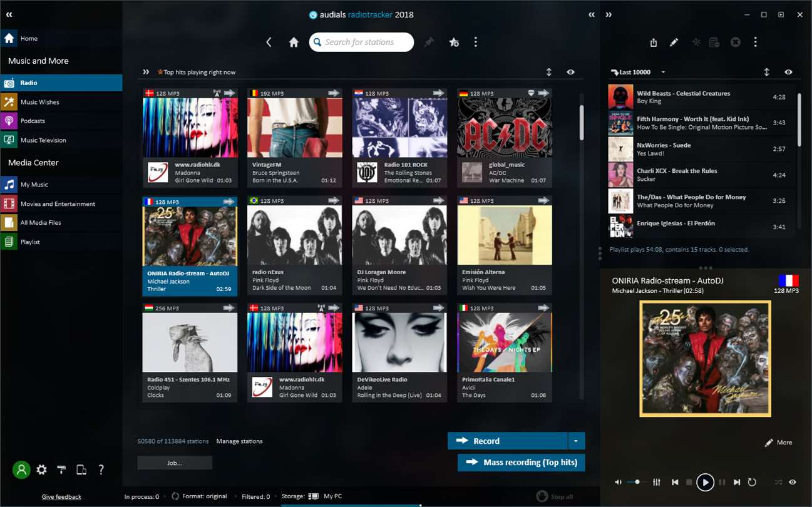Image resolution: width=812 pixels, height=507 pixels.
Task: Mute the player volume speaker icon
Action: point(618,482)
